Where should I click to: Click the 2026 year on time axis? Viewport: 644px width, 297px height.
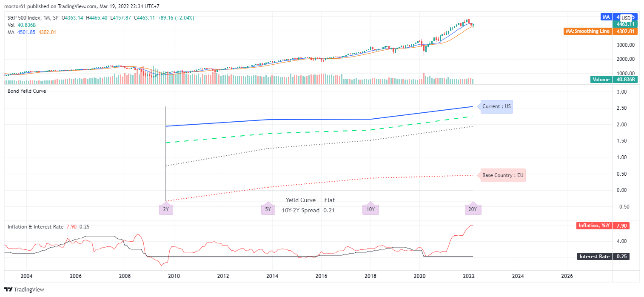(x=567, y=276)
